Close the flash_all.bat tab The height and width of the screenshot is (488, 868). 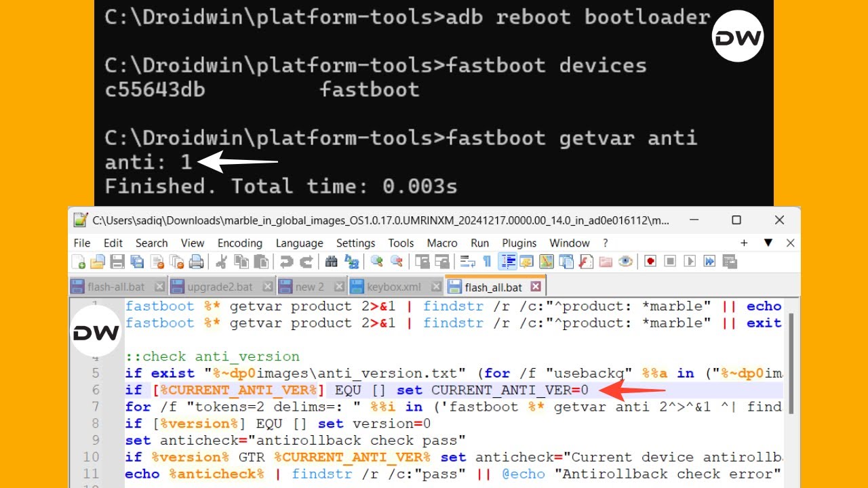pos(535,287)
